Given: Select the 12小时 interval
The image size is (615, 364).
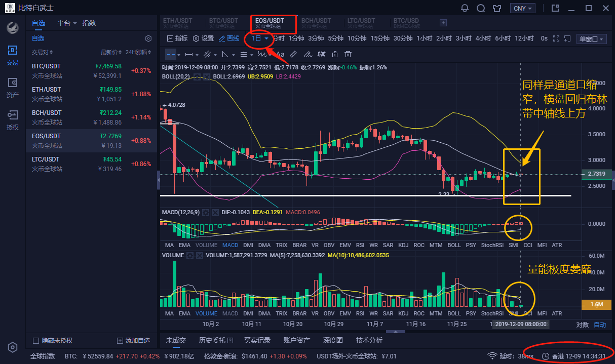Looking at the screenshot, I should pyautogui.click(x=524, y=38).
